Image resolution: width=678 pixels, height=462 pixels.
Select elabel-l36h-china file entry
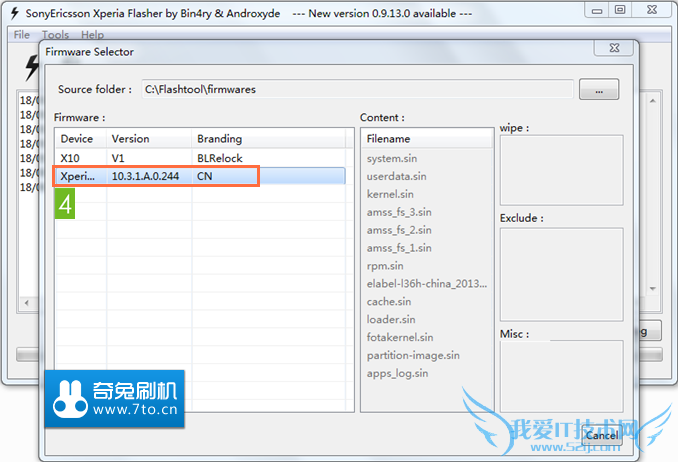pyautogui.click(x=427, y=284)
